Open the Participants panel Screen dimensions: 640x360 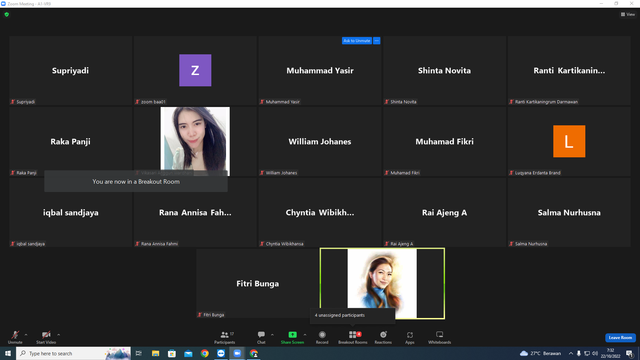point(224,337)
